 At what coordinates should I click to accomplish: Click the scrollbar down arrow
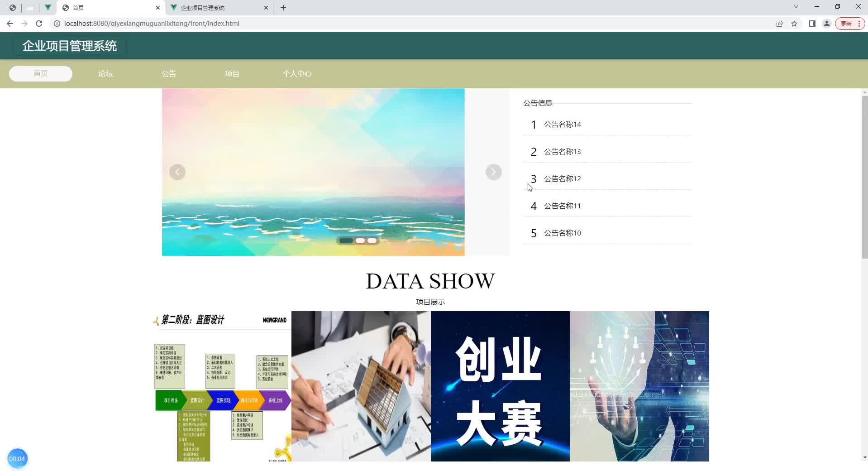tap(865, 457)
